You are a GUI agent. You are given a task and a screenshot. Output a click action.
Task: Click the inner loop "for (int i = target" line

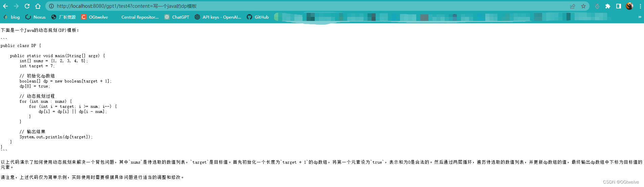pyautogui.click(x=73, y=107)
